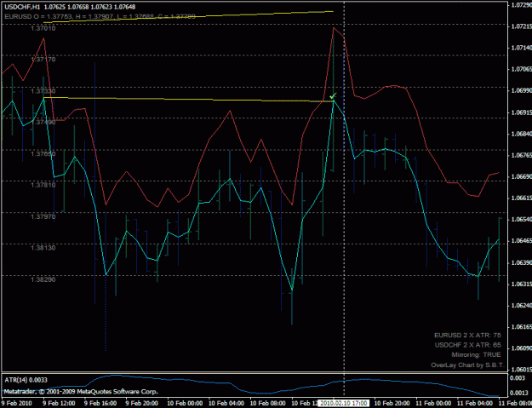Click the 1.06390 price on right scale

point(522,262)
